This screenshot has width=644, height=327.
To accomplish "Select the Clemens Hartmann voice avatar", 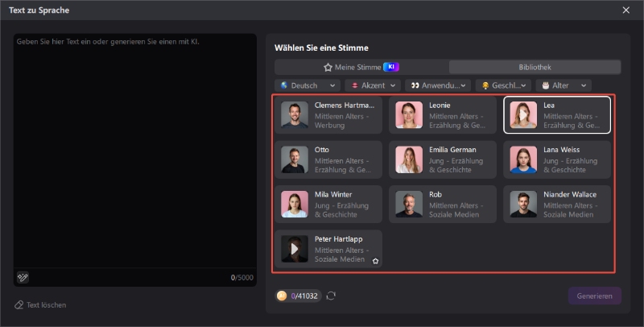I will [x=295, y=115].
